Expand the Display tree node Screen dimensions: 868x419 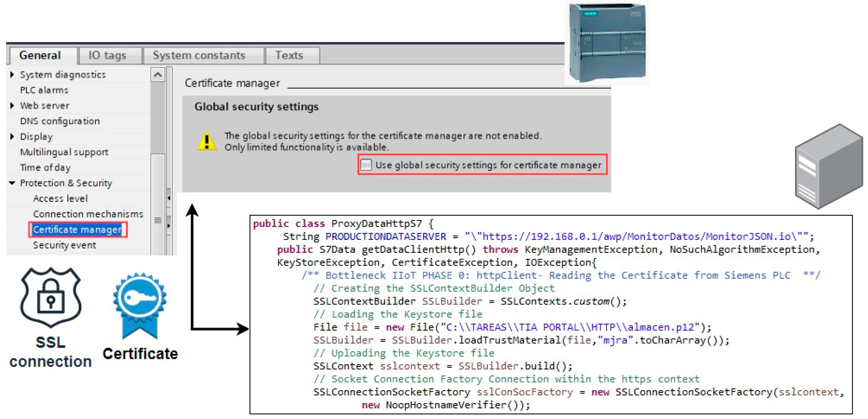[12, 137]
